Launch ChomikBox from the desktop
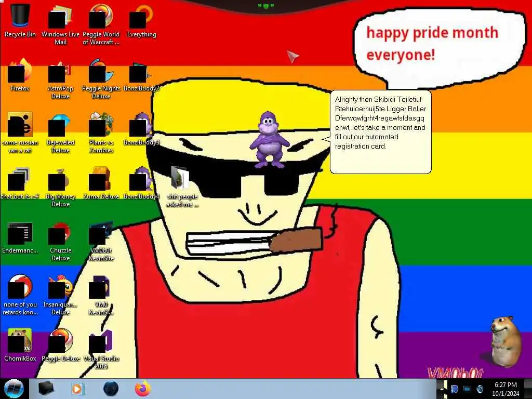532x399 pixels. click(x=20, y=345)
